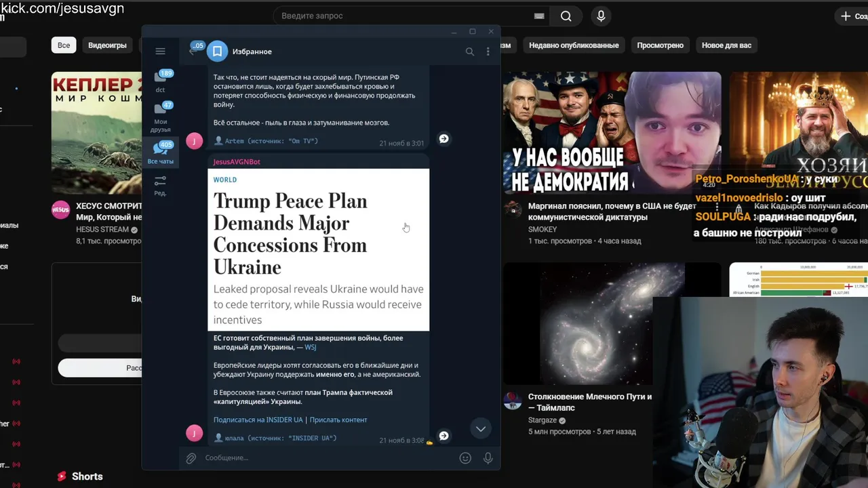Image resolution: width=868 pixels, height=488 pixels.
Task: Click the source line Artem (источник: "Om TV")
Action: click(x=266, y=141)
